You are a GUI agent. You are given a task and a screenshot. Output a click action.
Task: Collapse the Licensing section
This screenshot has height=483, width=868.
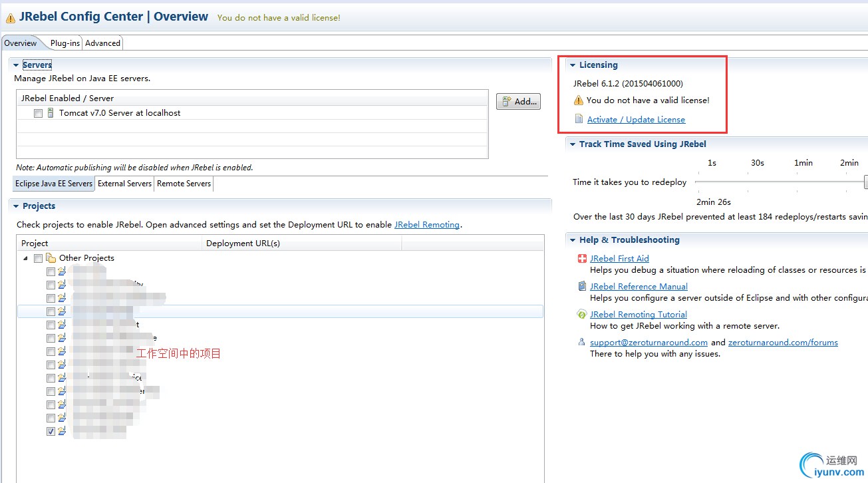click(573, 65)
